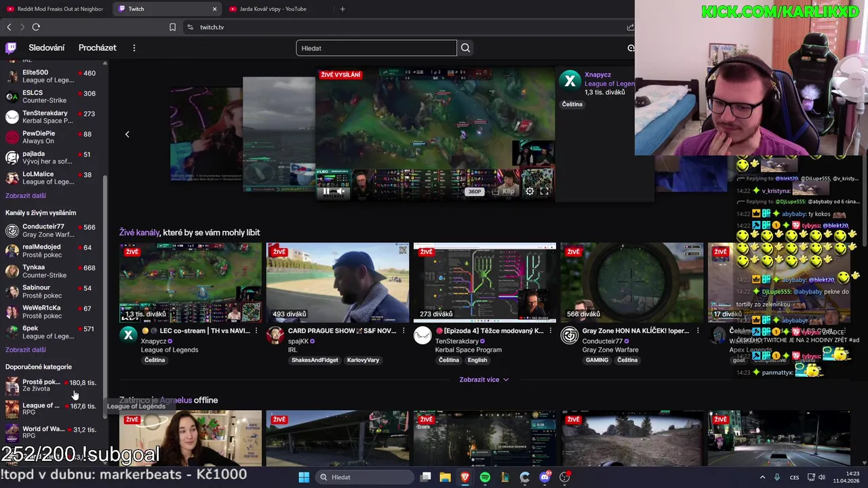868x488 pixels.
Task: Open 6pek channel in sidebar
Action: coord(51,332)
